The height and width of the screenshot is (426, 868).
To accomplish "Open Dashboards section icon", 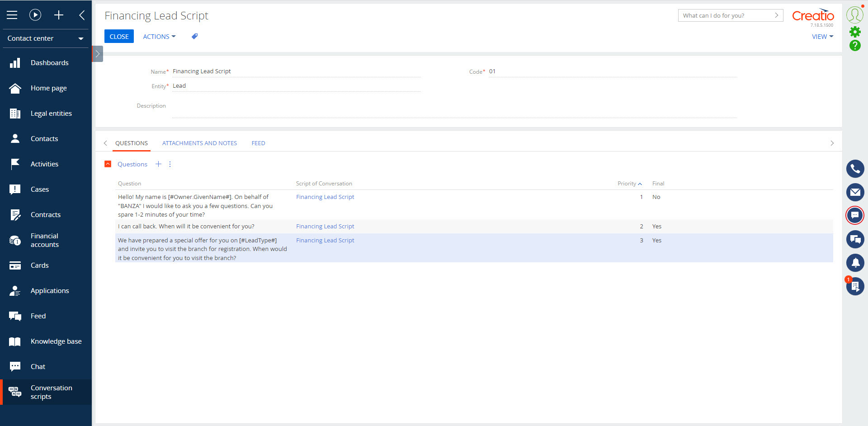I will [15, 63].
